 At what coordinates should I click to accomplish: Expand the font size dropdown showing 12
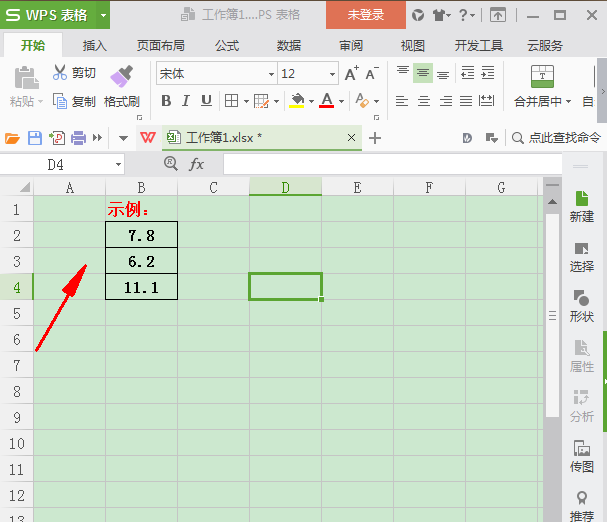click(332, 74)
